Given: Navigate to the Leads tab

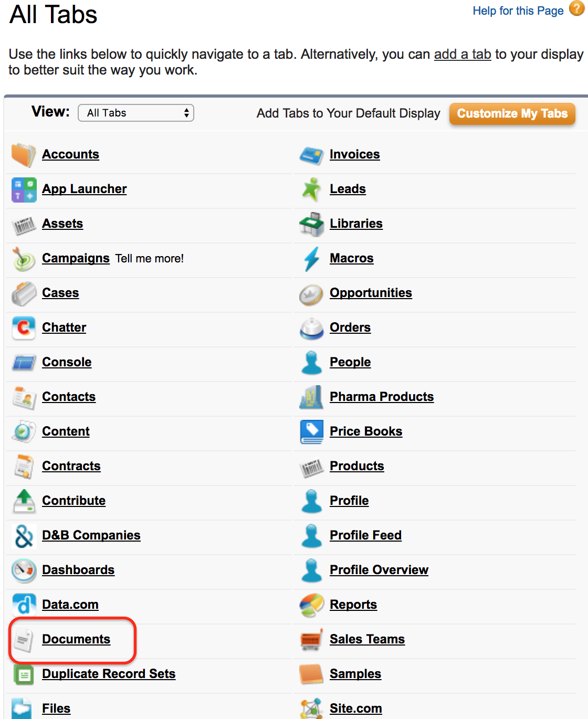Looking at the screenshot, I should 348,189.
